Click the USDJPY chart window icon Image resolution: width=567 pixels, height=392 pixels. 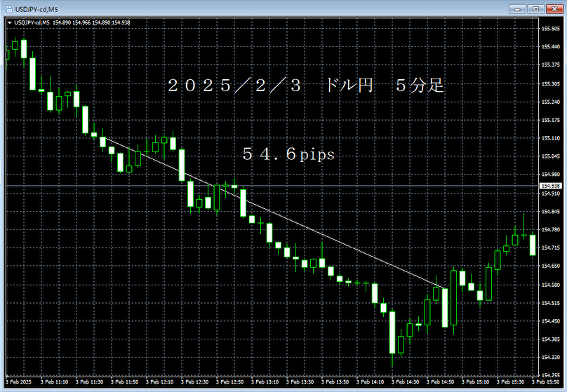tap(8, 9)
